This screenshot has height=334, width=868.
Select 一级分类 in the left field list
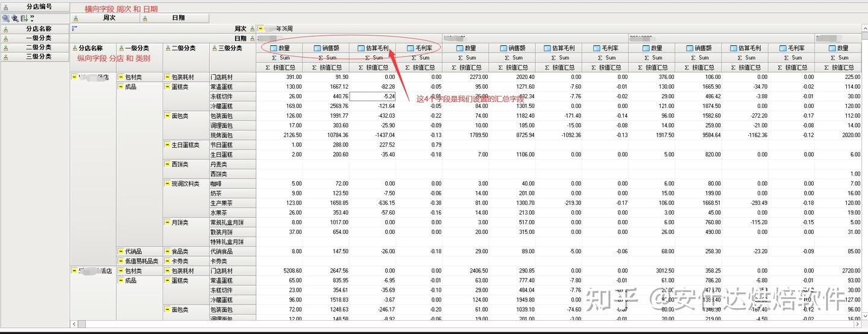(x=35, y=38)
